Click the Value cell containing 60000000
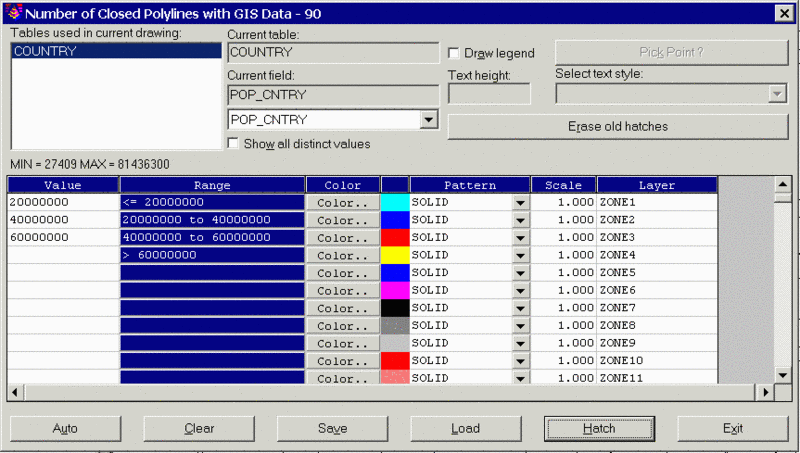The width and height of the screenshot is (800, 453). tap(63, 238)
